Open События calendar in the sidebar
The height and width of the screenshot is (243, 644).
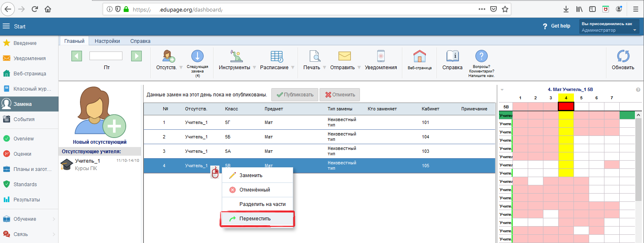pos(29,119)
